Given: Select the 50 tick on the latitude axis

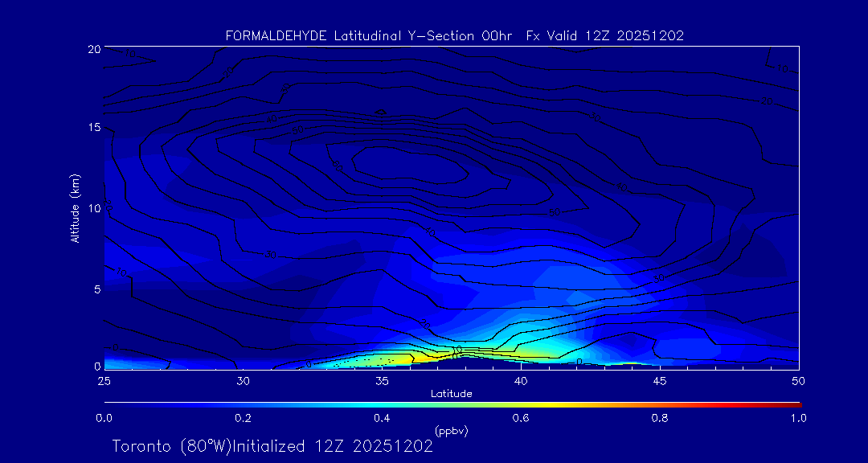Looking at the screenshot, I should (x=799, y=379).
